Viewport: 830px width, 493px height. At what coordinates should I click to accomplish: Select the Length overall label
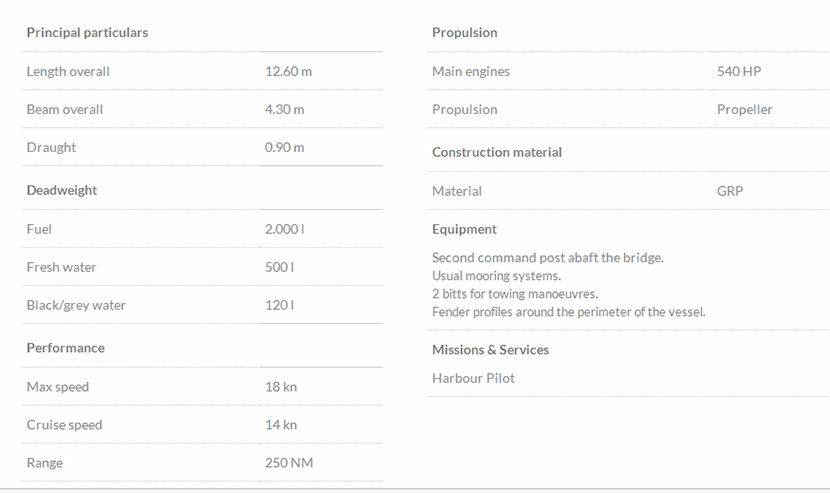pos(68,72)
